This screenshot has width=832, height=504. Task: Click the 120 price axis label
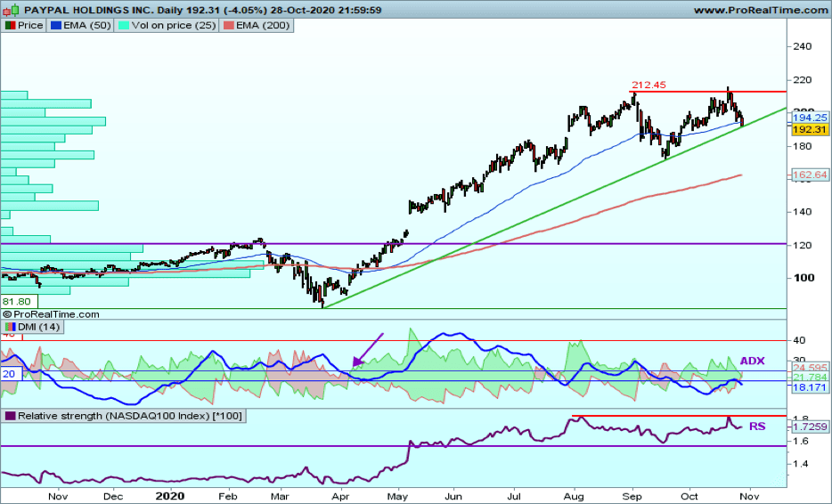(x=803, y=245)
